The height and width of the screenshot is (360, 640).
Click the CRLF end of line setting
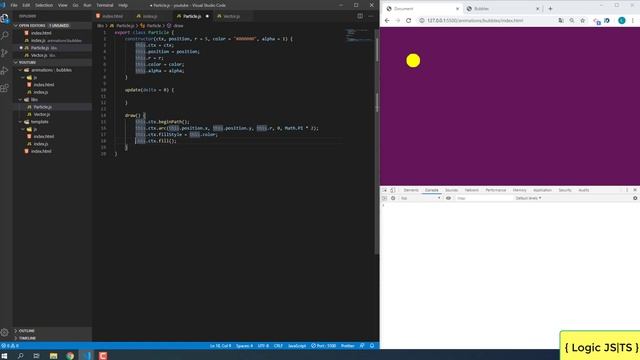pyautogui.click(x=278, y=346)
